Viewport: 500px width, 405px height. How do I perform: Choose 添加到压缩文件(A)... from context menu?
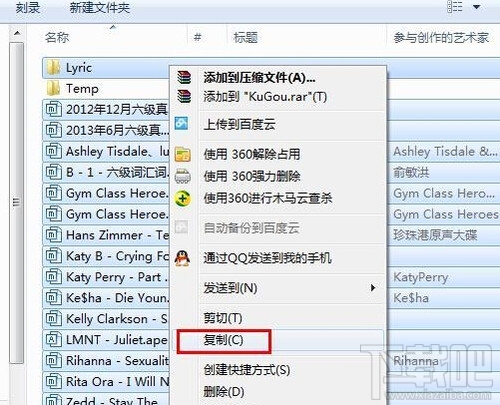(x=259, y=78)
